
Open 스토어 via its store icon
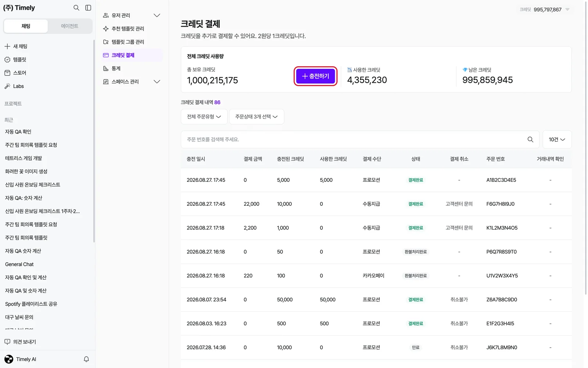[7, 73]
